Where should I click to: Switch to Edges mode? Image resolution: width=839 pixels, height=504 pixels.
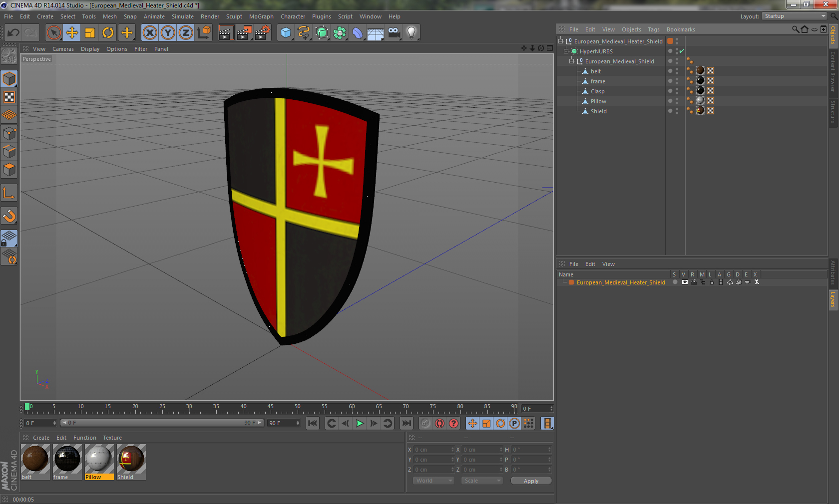pos(9,151)
